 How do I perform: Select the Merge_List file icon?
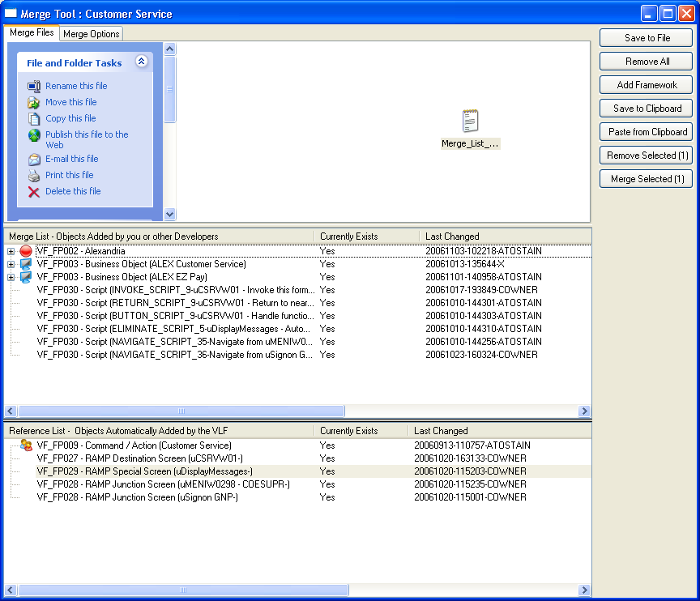[470, 122]
